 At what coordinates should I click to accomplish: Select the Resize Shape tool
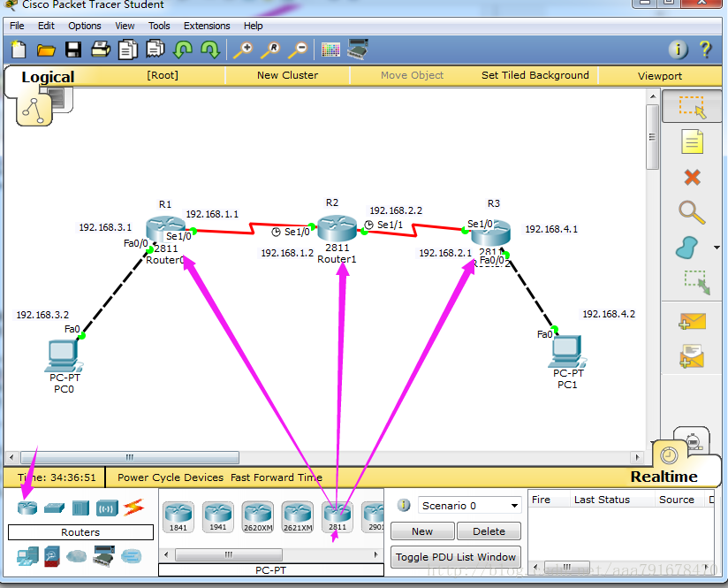click(x=696, y=282)
